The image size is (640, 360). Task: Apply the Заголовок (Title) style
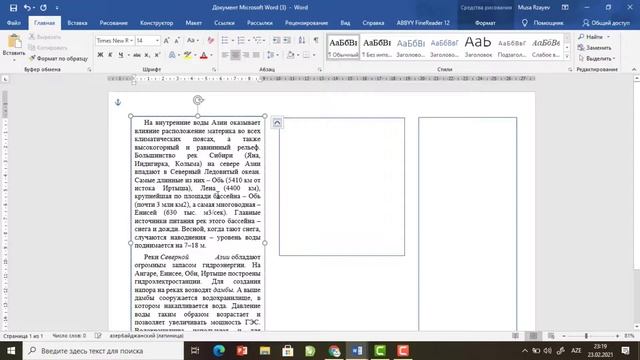tap(478, 47)
